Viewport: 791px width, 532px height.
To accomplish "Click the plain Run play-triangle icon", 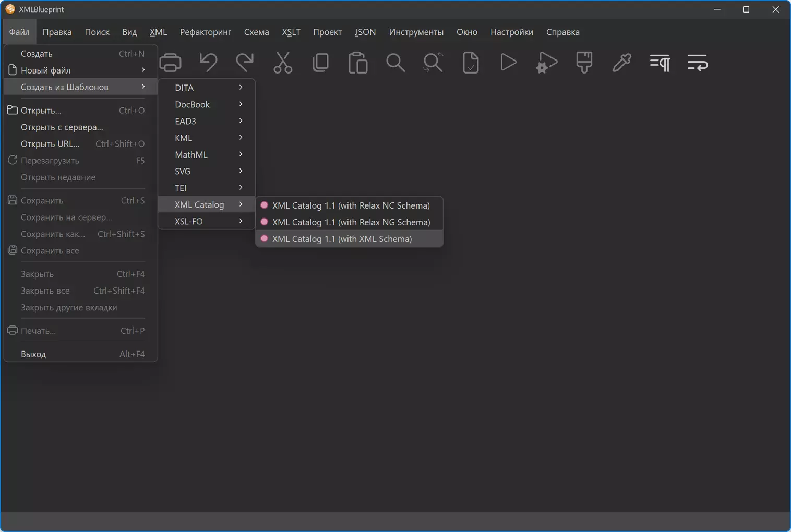I will coord(508,63).
